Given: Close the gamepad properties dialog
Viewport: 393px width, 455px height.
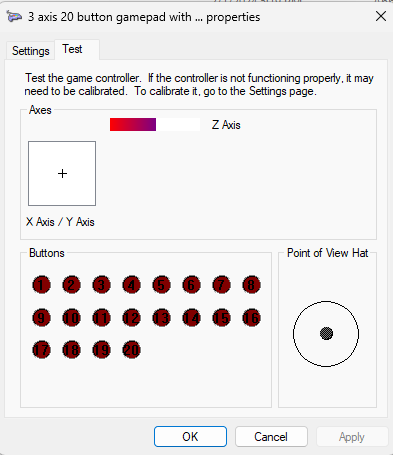Looking at the screenshot, I should click(x=381, y=16).
